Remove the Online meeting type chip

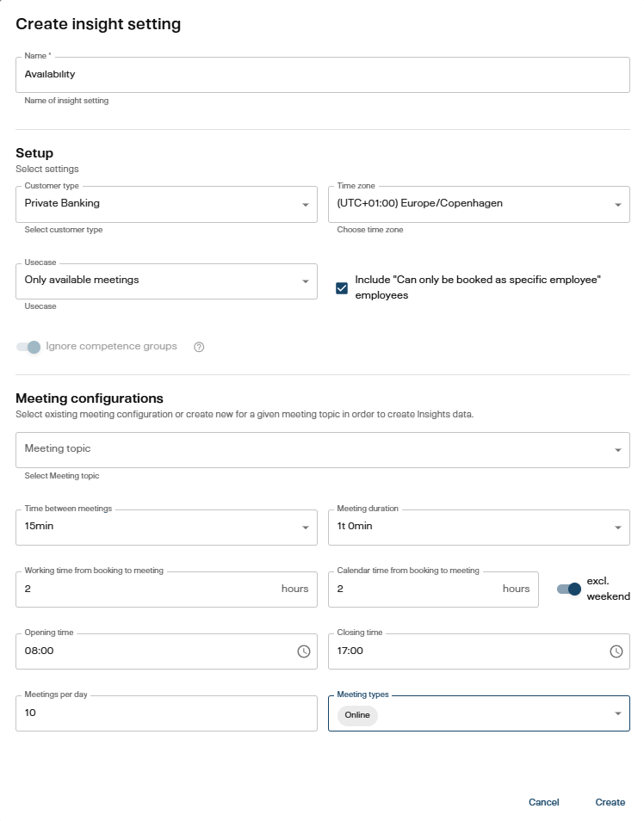[356, 715]
